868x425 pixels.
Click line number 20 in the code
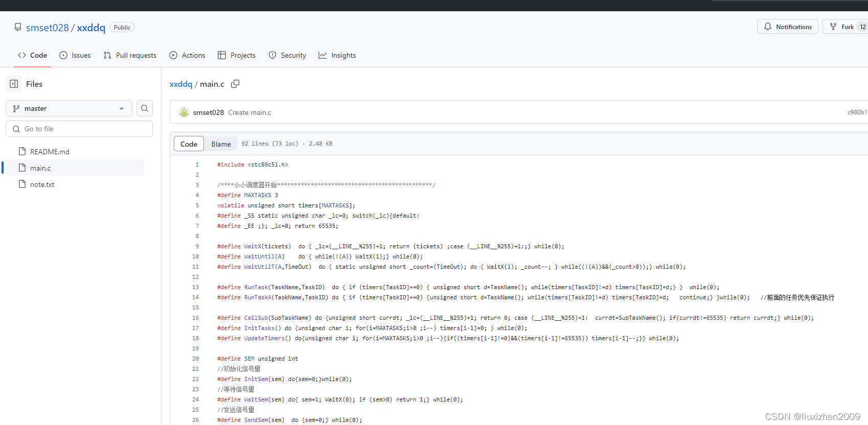[195, 359]
